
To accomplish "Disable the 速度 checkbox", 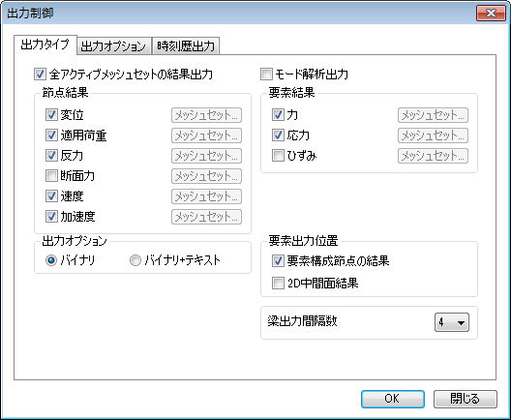I will coord(51,195).
